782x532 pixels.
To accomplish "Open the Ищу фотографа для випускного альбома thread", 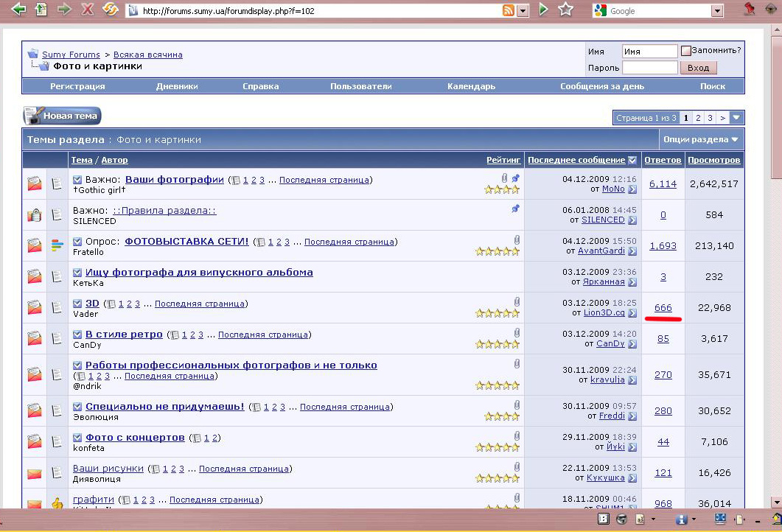I will click(x=199, y=273).
